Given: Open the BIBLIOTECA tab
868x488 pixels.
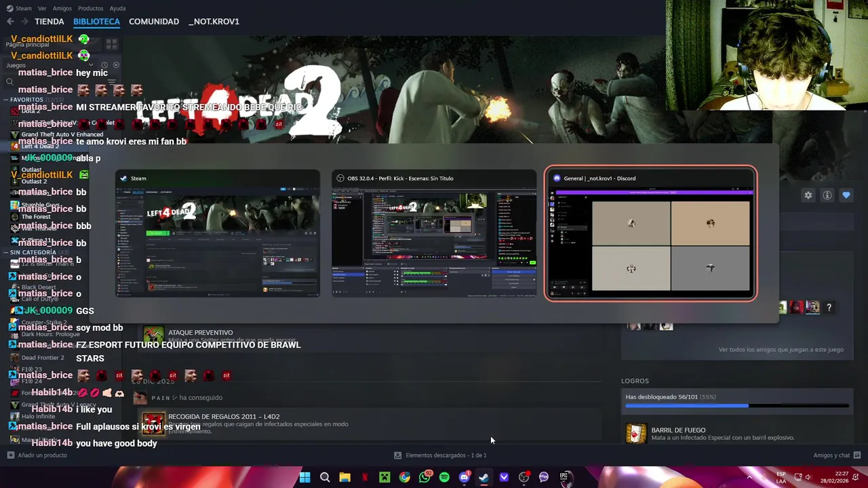Looking at the screenshot, I should [96, 22].
